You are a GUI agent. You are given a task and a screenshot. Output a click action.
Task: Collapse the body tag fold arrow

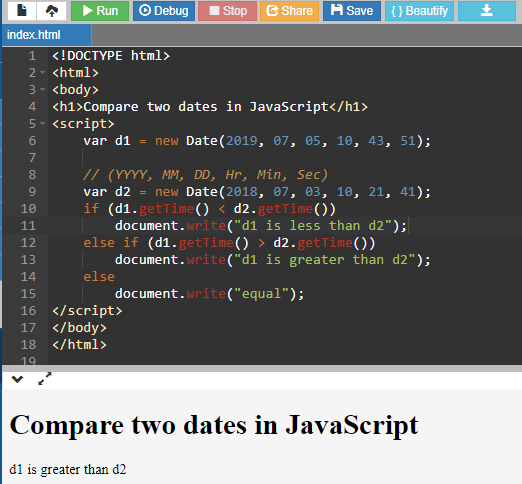point(42,89)
